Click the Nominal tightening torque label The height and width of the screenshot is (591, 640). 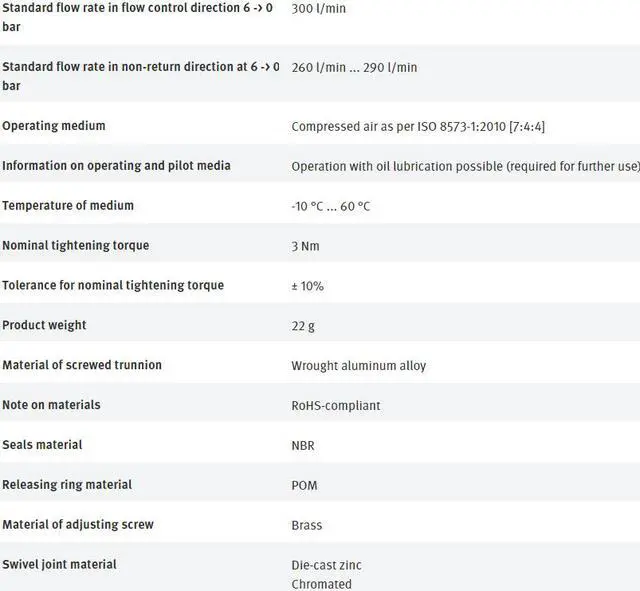pos(76,246)
